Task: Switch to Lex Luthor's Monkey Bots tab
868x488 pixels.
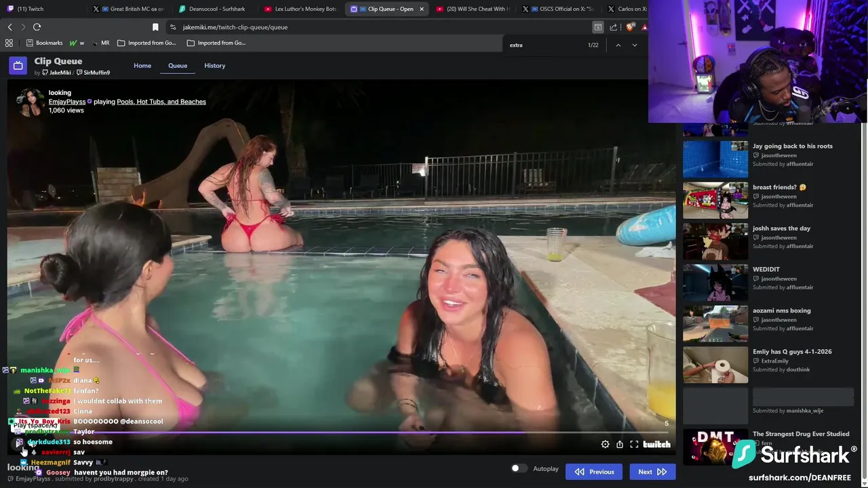Action: tap(301, 9)
